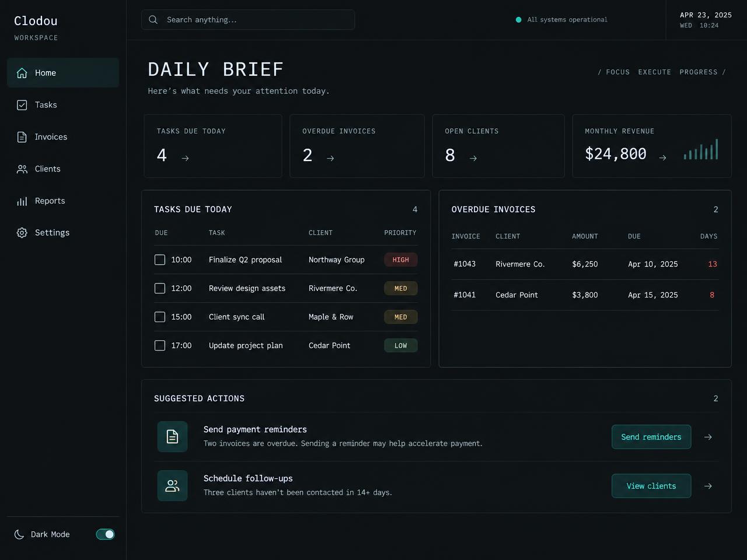Click the arrow next to Send reminders button
The width and height of the screenshot is (747, 560).
(708, 437)
